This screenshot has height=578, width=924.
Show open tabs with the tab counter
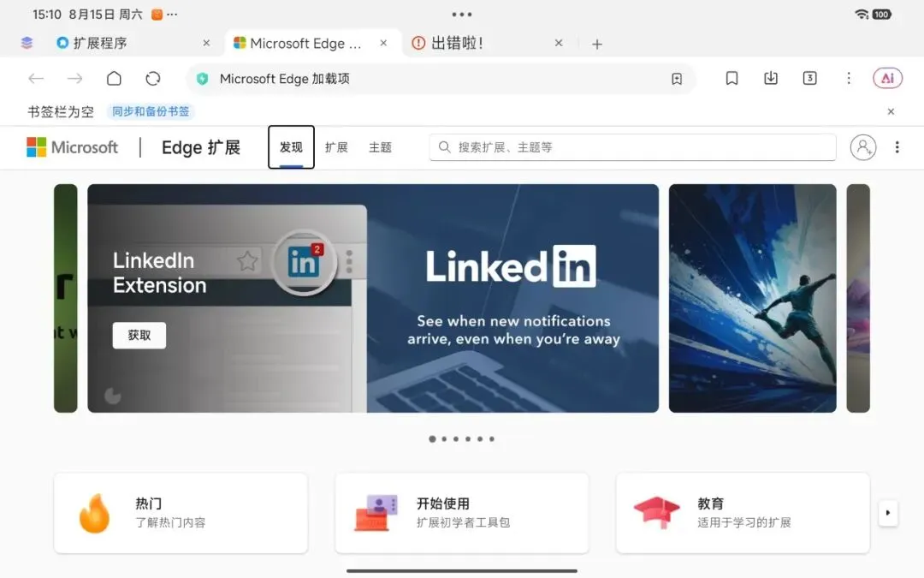pos(809,79)
